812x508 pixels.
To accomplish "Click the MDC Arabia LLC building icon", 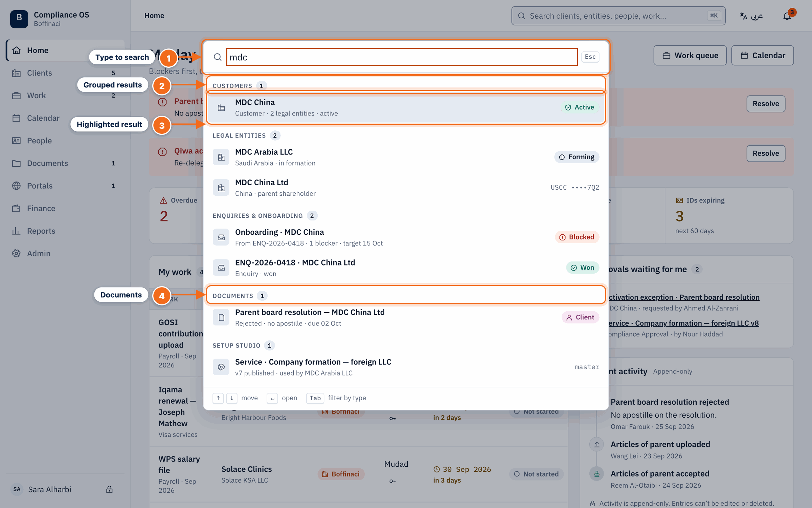I will click(221, 157).
